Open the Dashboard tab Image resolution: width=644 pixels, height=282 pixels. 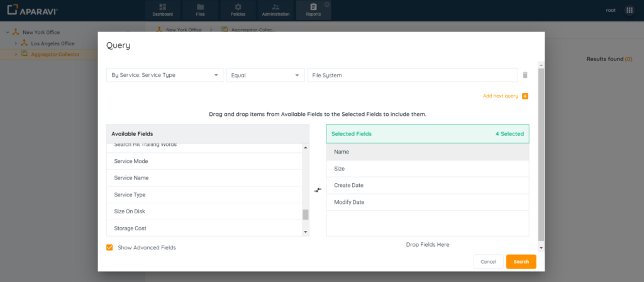pos(162,10)
